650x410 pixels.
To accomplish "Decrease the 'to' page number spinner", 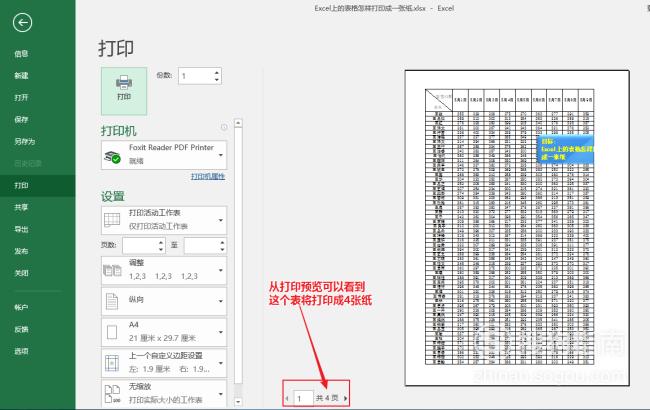I will pyautogui.click(x=223, y=249).
